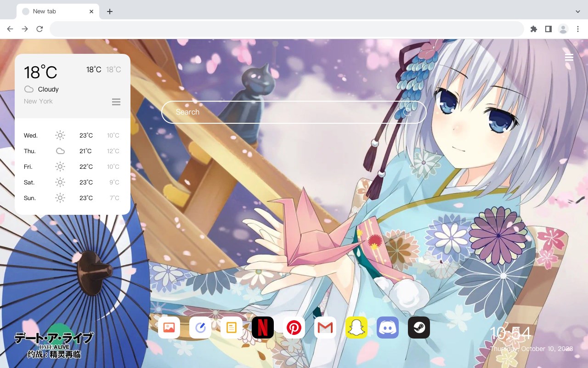Open the Gmail shortcut
The width and height of the screenshot is (588, 368).
[325, 328]
